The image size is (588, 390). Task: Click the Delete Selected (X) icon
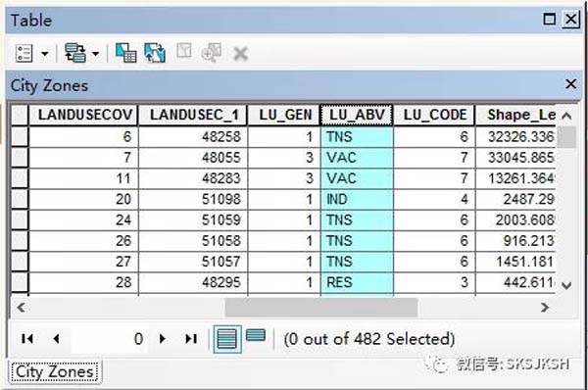point(240,54)
